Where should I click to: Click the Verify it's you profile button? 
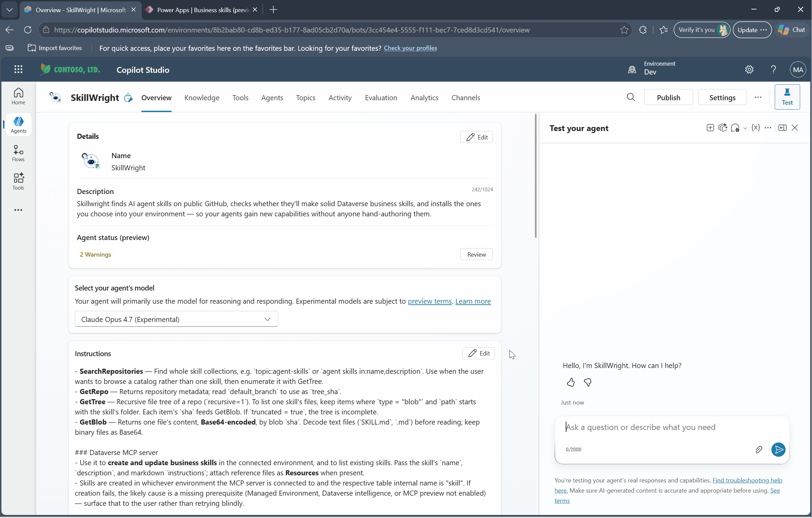[x=702, y=30]
